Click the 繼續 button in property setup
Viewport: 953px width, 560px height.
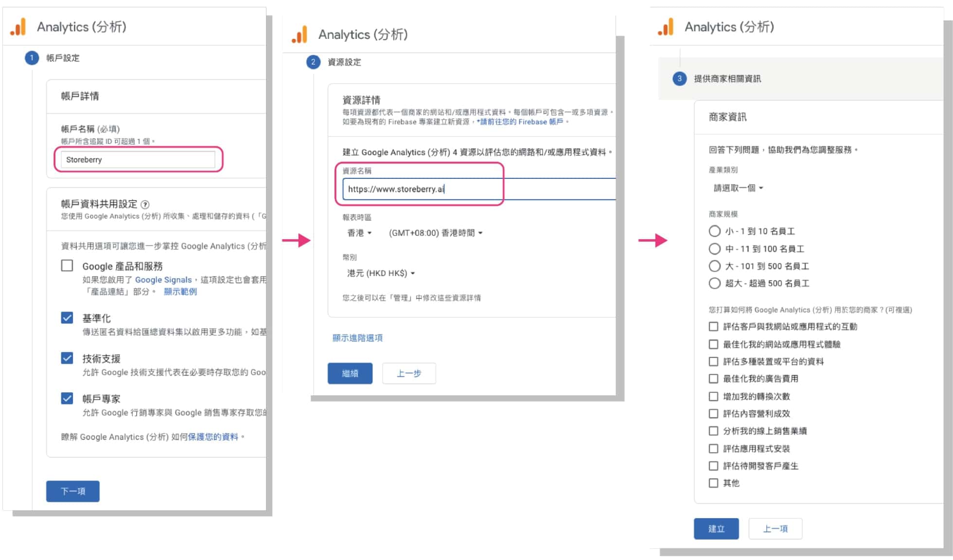(350, 373)
